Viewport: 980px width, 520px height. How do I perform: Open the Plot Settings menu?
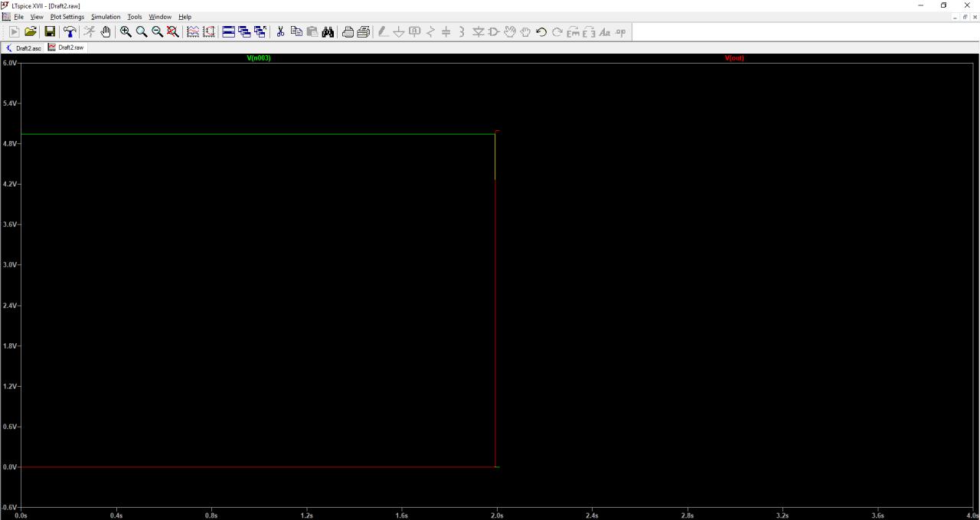(67, 17)
